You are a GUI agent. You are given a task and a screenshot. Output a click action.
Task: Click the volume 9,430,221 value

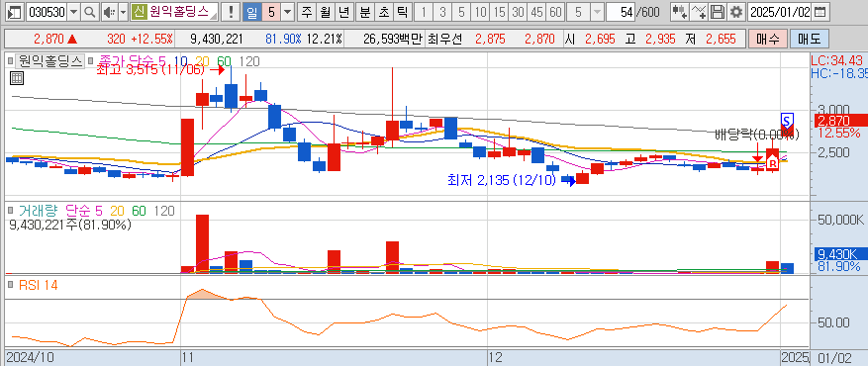(x=217, y=40)
